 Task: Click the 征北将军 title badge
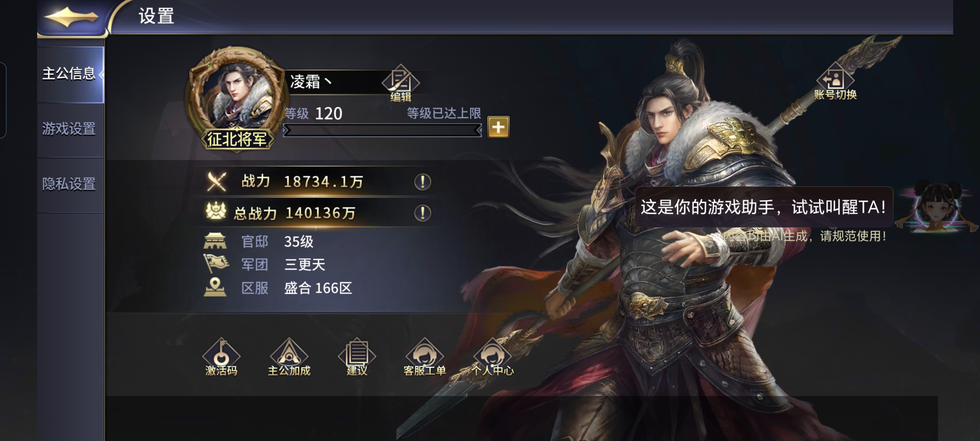click(x=237, y=140)
